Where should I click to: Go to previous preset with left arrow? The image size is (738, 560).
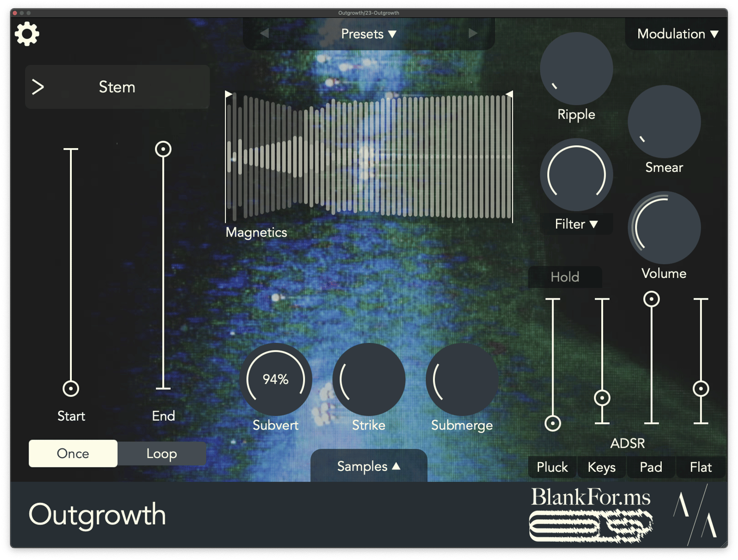point(265,33)
